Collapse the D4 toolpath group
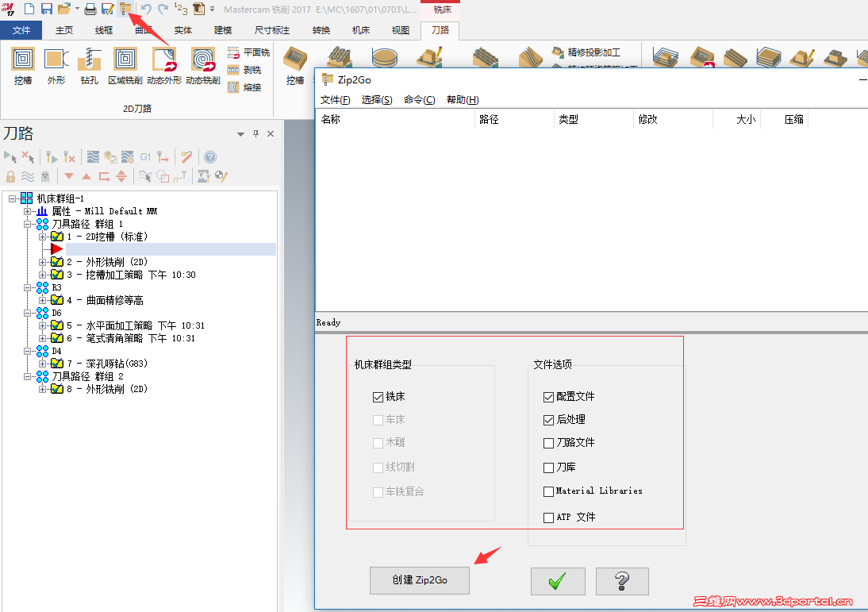 pos(27,351)
